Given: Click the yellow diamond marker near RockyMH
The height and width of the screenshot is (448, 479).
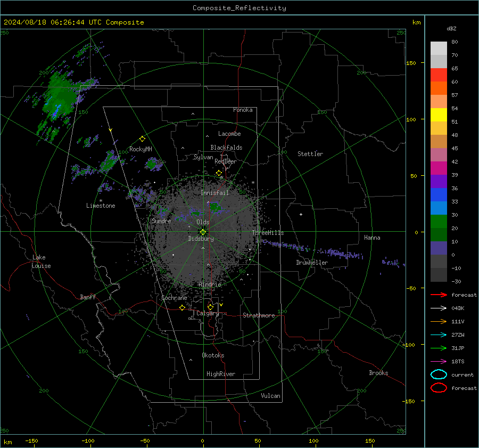Looking at the screenshot, I should click(142, 139).
